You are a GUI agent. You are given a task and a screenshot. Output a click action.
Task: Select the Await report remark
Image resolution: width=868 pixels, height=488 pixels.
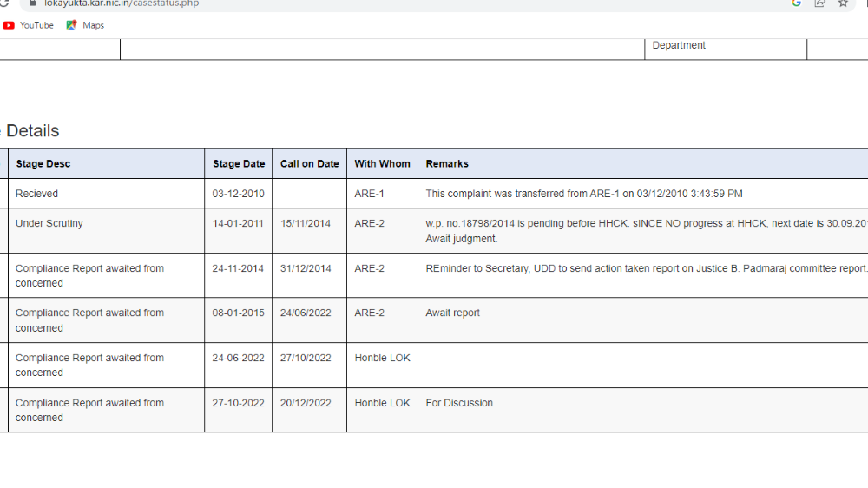452,313
